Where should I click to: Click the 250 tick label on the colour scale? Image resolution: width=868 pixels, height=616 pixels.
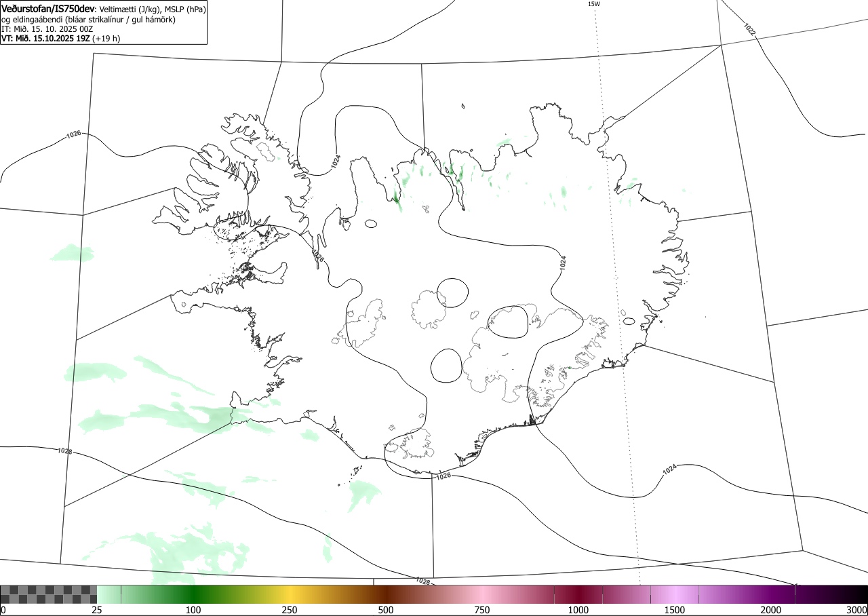(290, 610)
